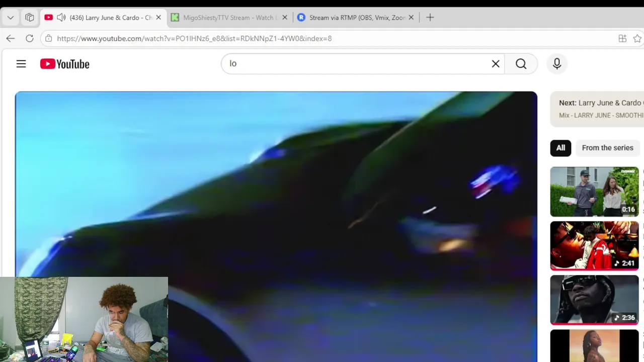
Task: Open the 2:41 music video thumbnail
Action: pos(594,246)
